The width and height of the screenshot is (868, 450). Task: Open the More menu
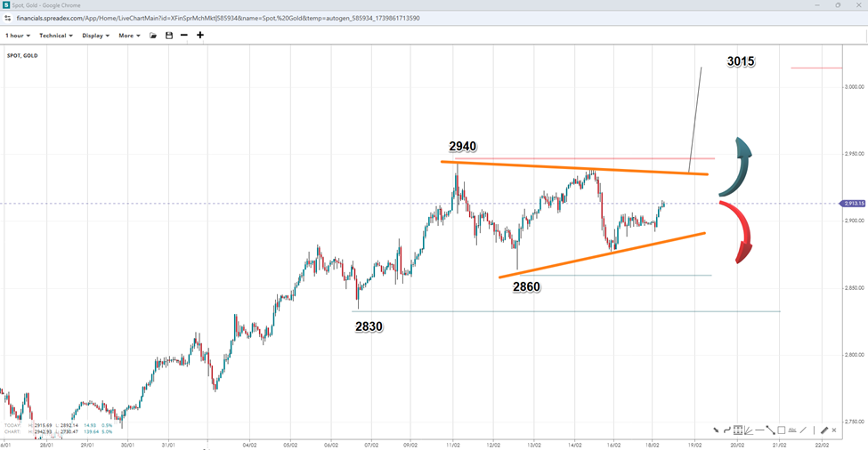[x=130, y=36]
